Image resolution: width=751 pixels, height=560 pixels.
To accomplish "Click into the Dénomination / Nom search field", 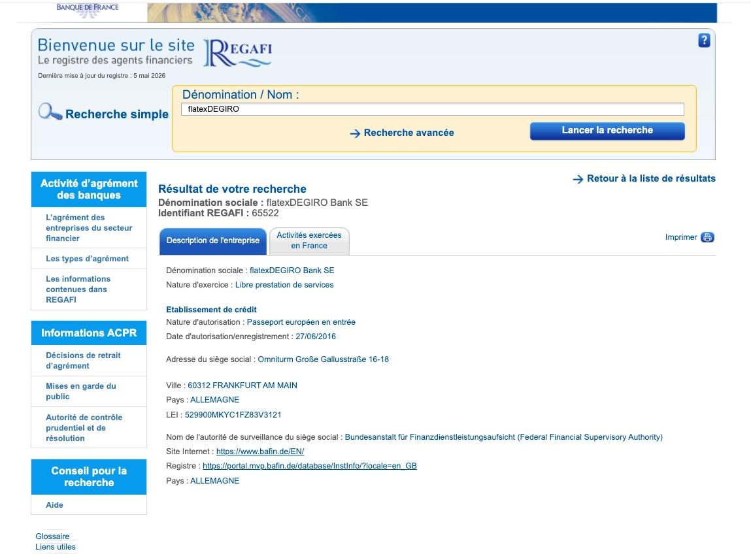I will 433,109.
